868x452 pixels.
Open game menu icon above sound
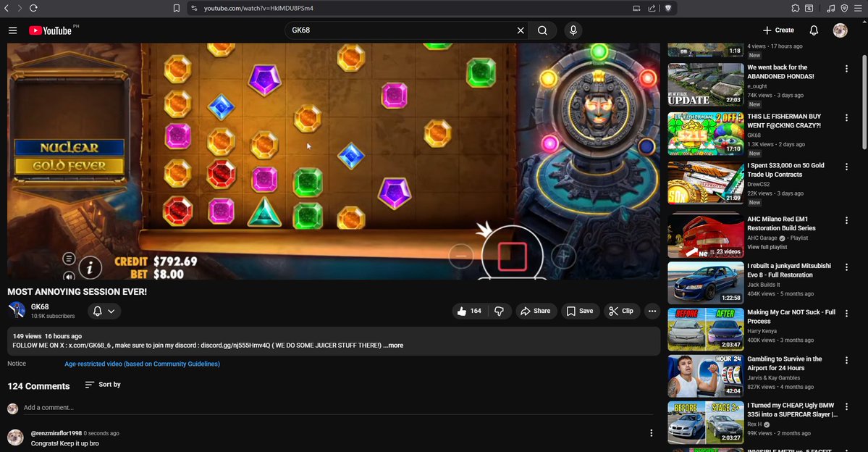point(69,258)
